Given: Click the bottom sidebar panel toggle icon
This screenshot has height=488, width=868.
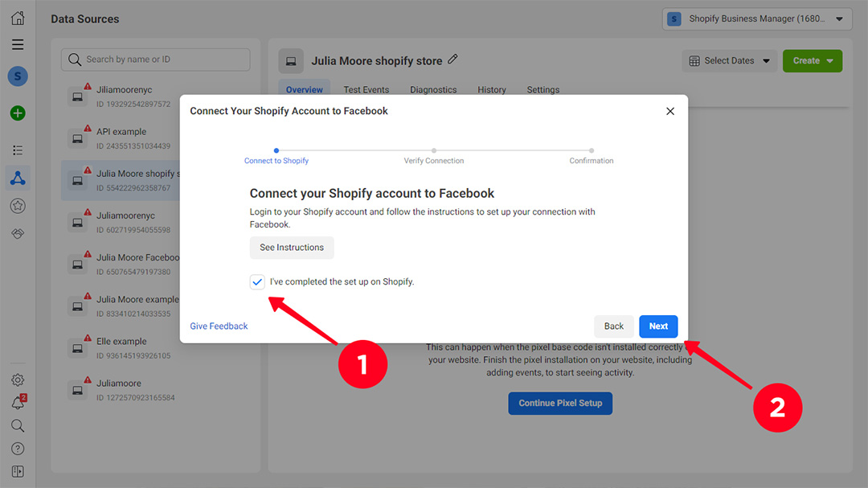Looking at the screenshot, I should [x=18, y=471].
